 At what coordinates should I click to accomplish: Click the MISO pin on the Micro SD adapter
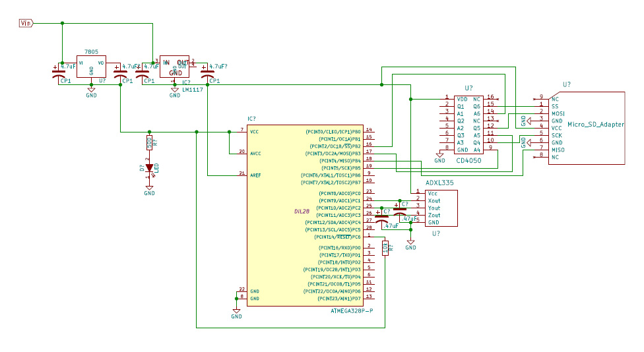558,150
